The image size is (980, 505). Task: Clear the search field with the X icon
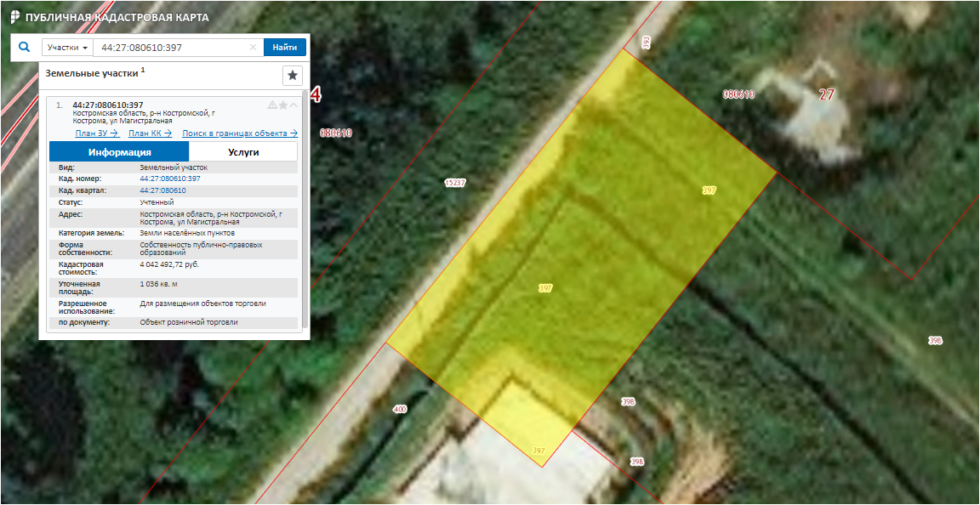253,48
